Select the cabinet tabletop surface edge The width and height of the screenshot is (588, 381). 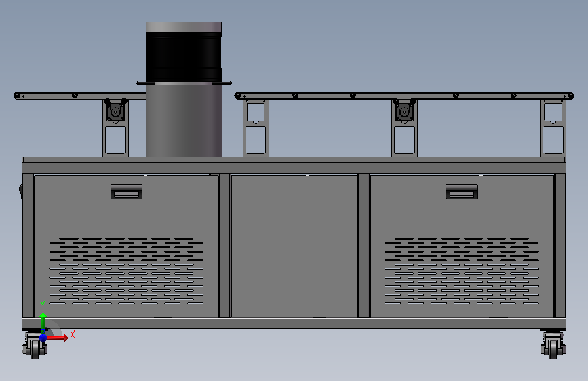tap(294, 160)
